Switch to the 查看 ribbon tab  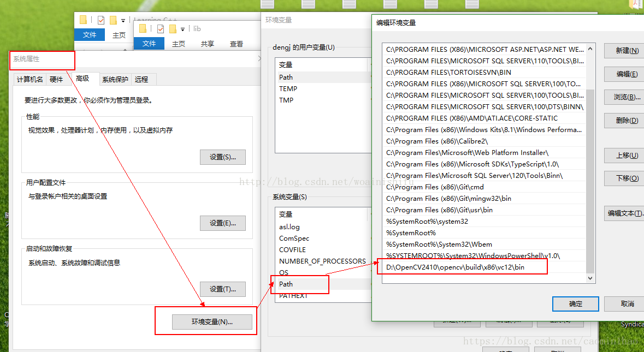(x=236, y=44)
